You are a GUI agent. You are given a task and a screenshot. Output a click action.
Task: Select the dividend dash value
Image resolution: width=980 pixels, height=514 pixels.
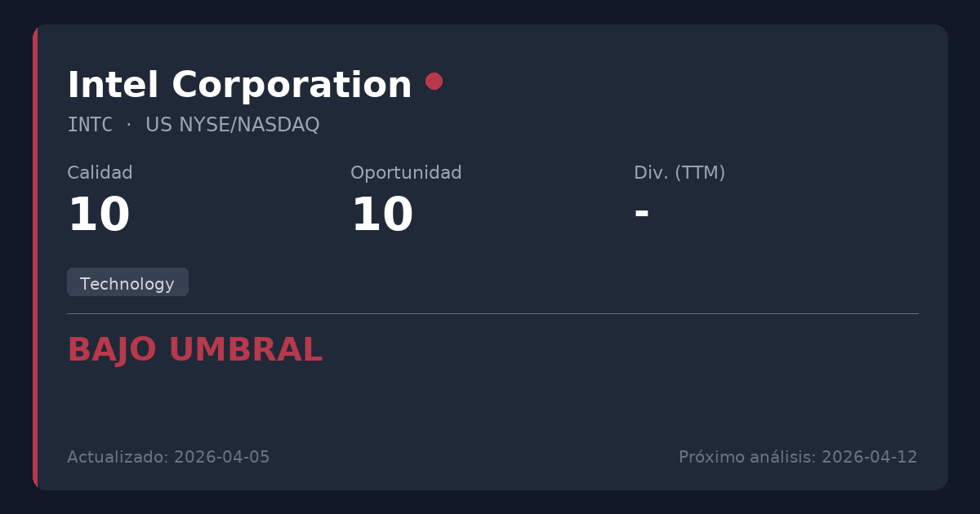click(641, 213)
